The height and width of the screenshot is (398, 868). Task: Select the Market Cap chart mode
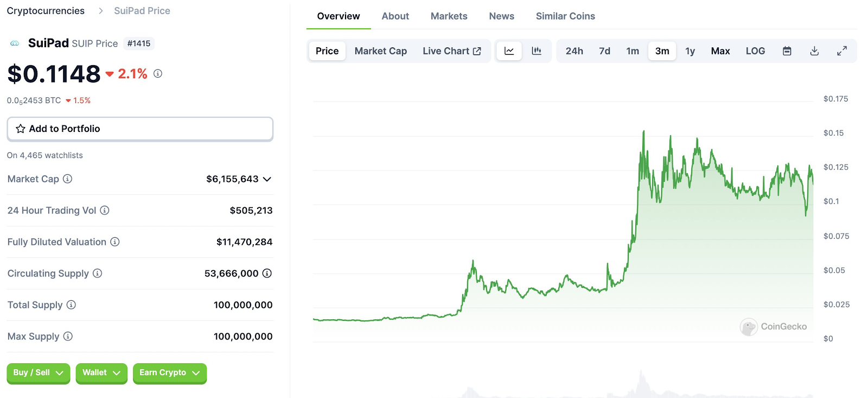click(381, 51)
